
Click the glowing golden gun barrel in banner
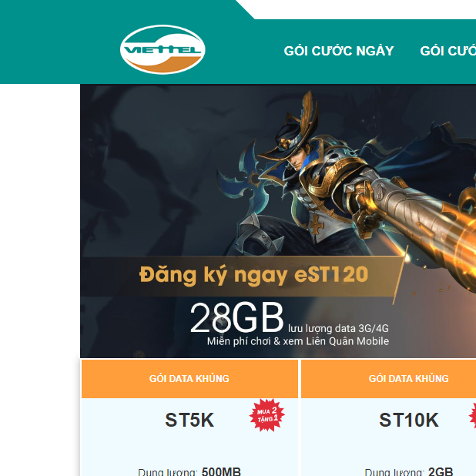[x=441, y=233]
